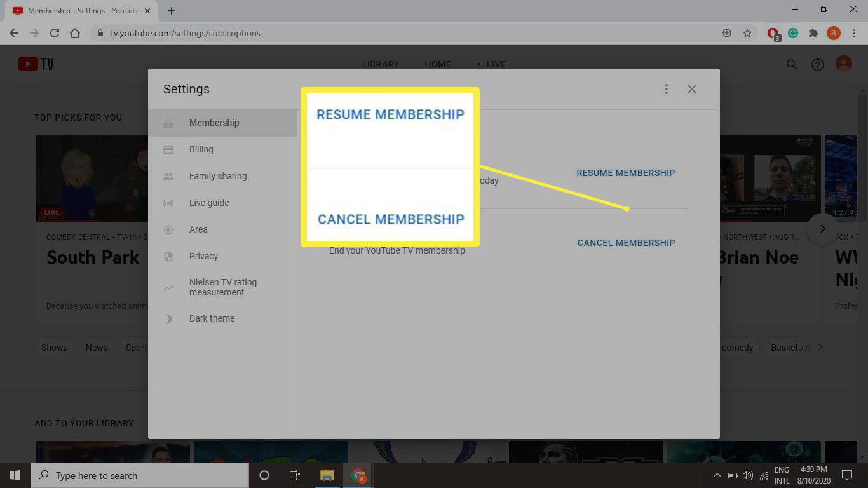This screenshot has width=868, height=488.
Task: Show next top picks with carousel arrow
Action: [822, 229]
